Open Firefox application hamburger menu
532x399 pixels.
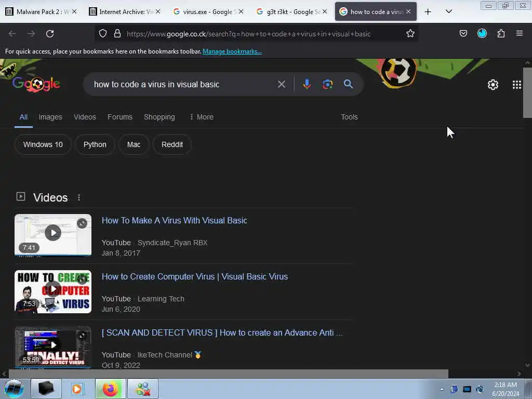[x=520, y=33]
